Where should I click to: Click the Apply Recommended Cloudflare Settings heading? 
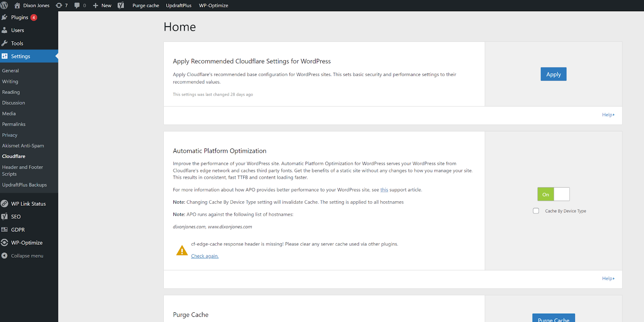click(x=252, y=61)
